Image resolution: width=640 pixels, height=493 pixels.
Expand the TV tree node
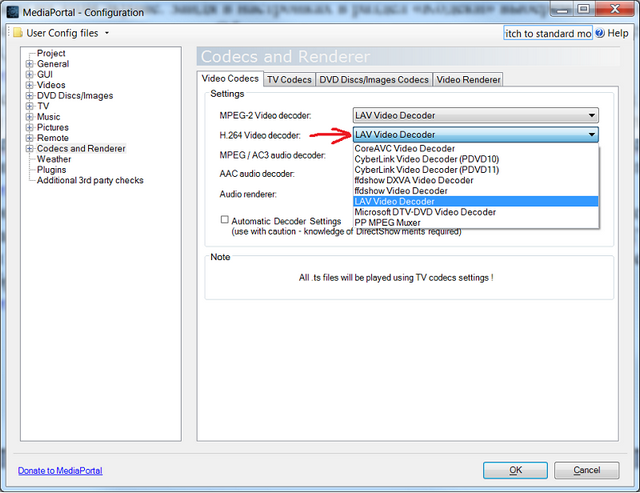pos(29,106)
